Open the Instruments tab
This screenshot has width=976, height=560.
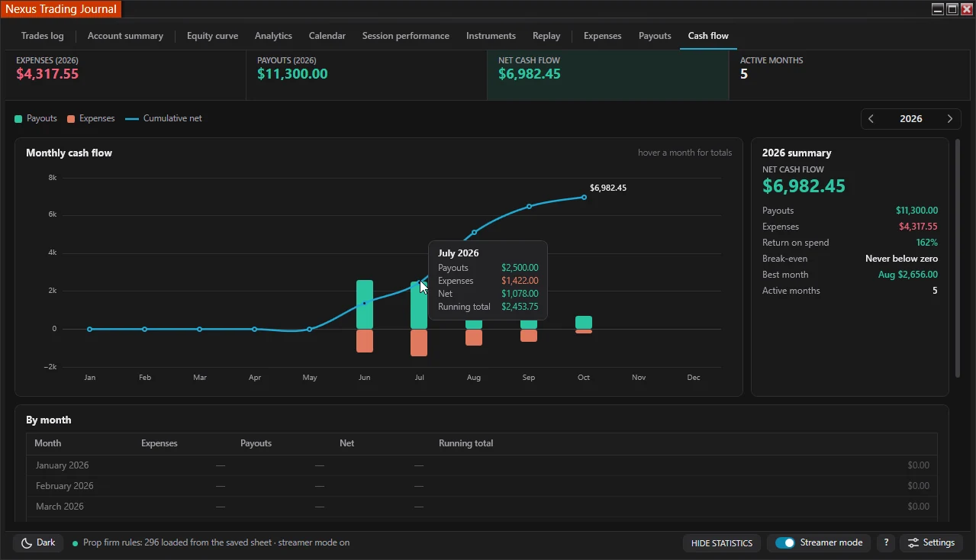point(491,36)
